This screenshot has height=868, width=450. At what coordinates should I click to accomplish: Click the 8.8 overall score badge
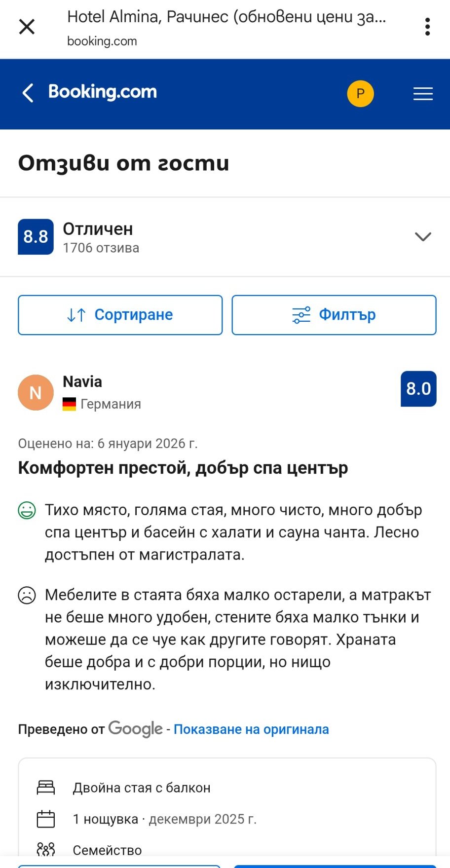(36, 237)
